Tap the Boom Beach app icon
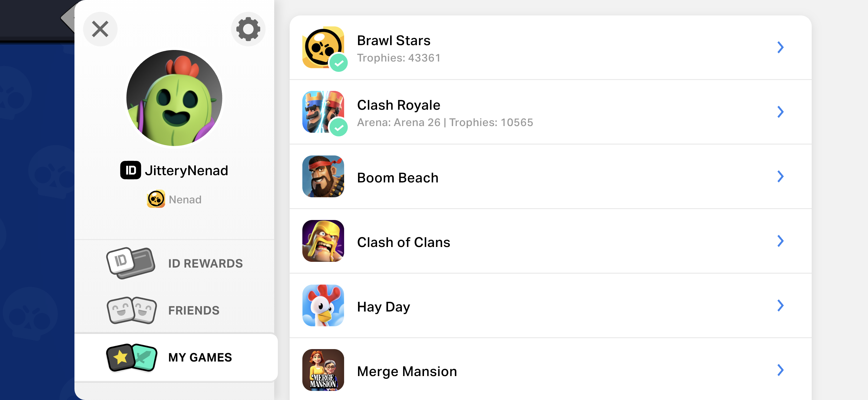 323,176
